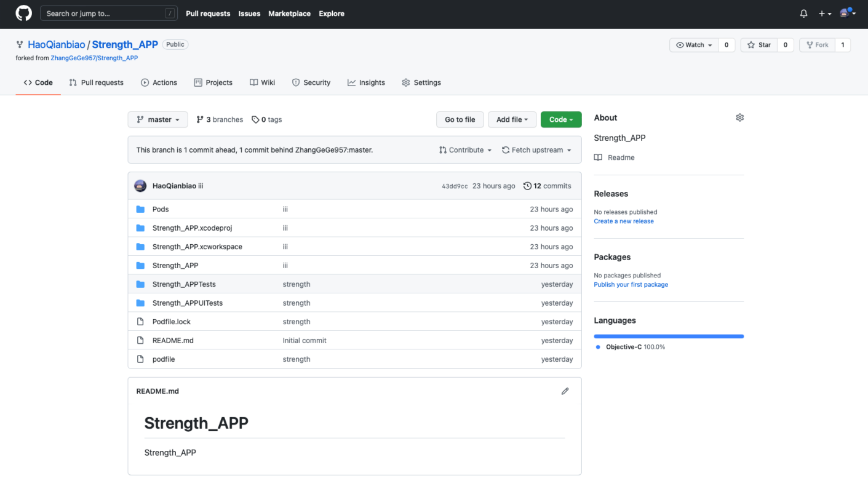The height and width of the screenshot is (481, 868).
Task: View the 0 tags link
Action: (266, 119)
